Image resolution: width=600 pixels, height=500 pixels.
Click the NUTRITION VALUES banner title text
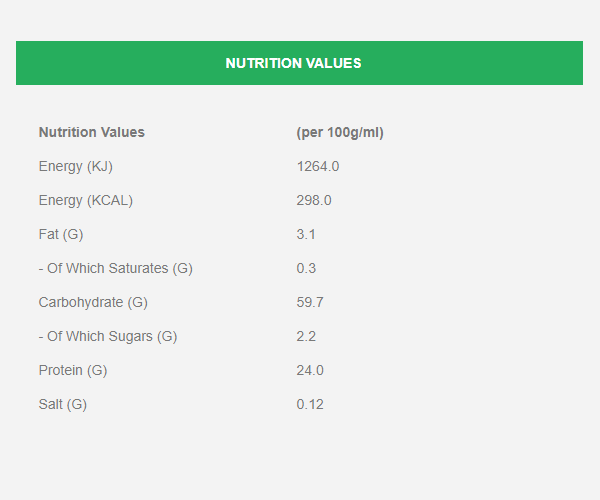[293, 64]
